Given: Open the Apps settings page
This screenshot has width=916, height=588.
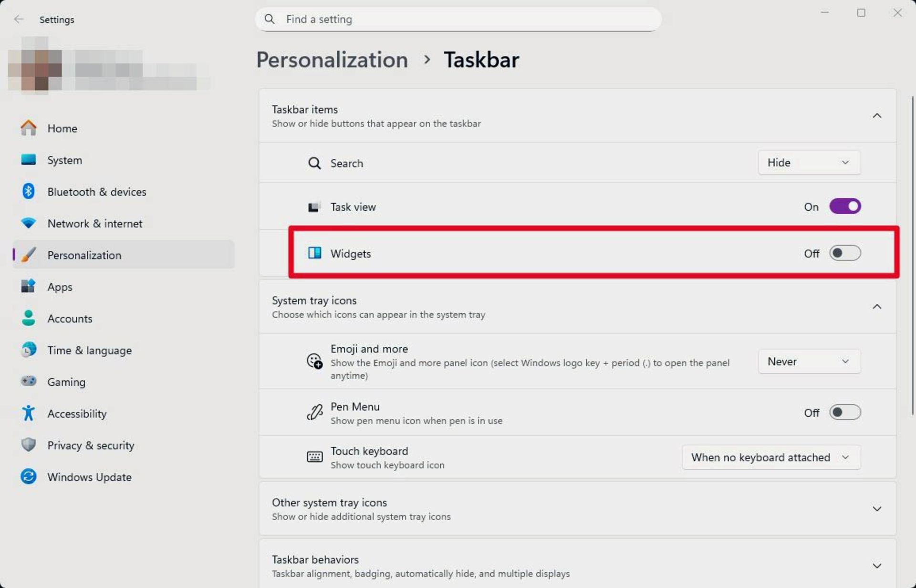Looking at the screenshot, I should [x=60, y=287].
